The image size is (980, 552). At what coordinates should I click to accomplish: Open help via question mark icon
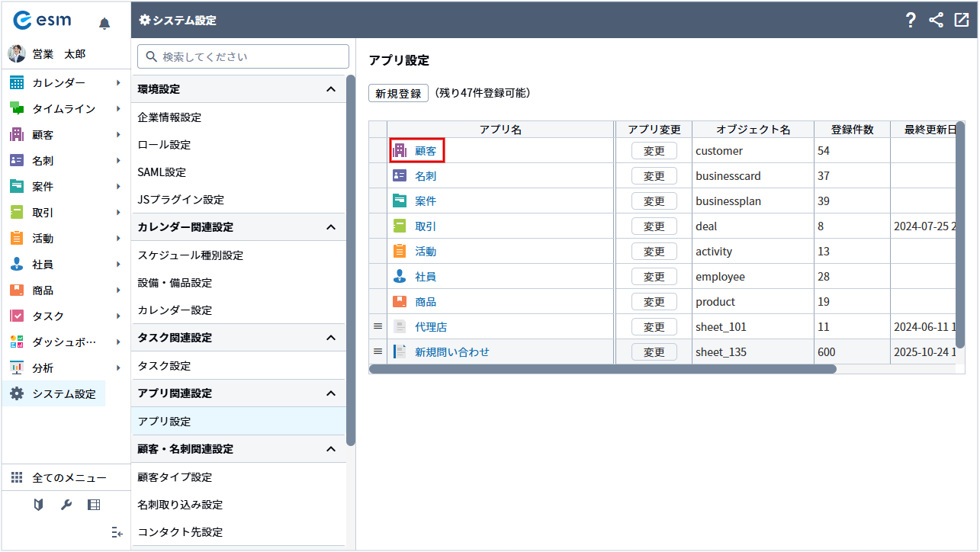pos(911,21)
